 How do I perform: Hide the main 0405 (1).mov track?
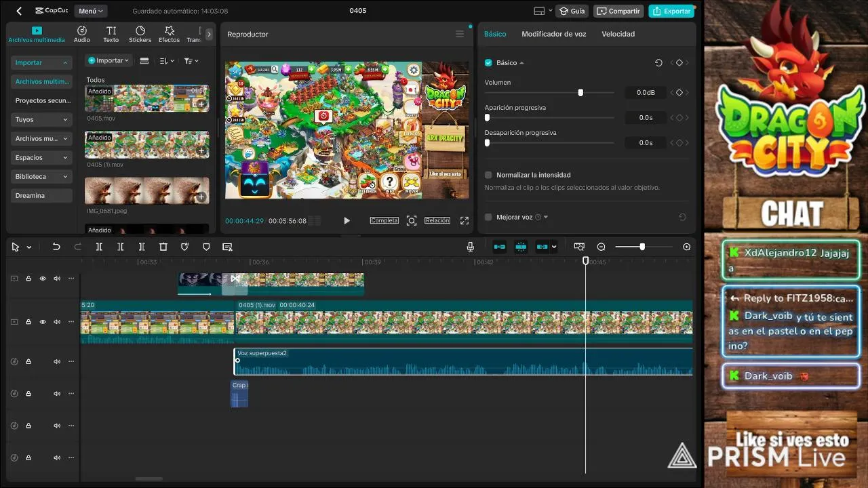pos(43,322)
